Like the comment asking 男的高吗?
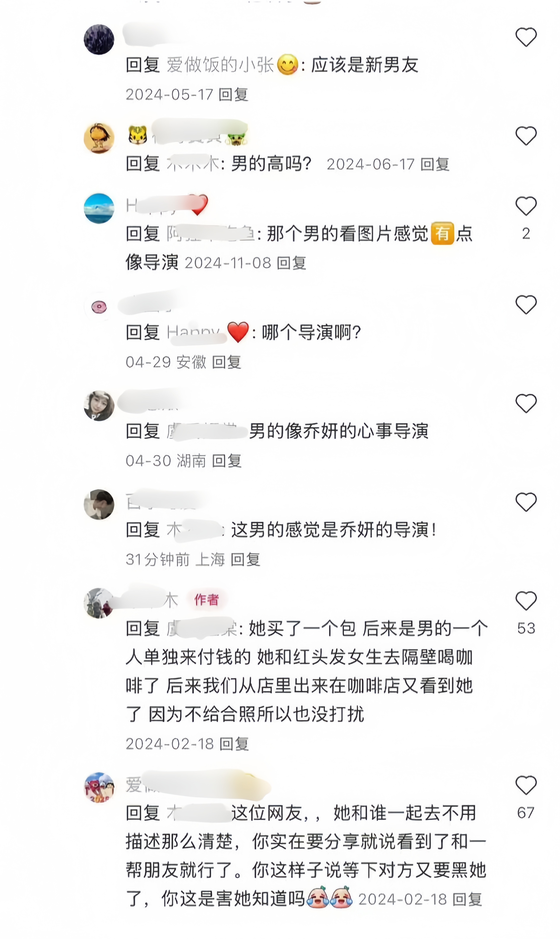 click(526, 136)
